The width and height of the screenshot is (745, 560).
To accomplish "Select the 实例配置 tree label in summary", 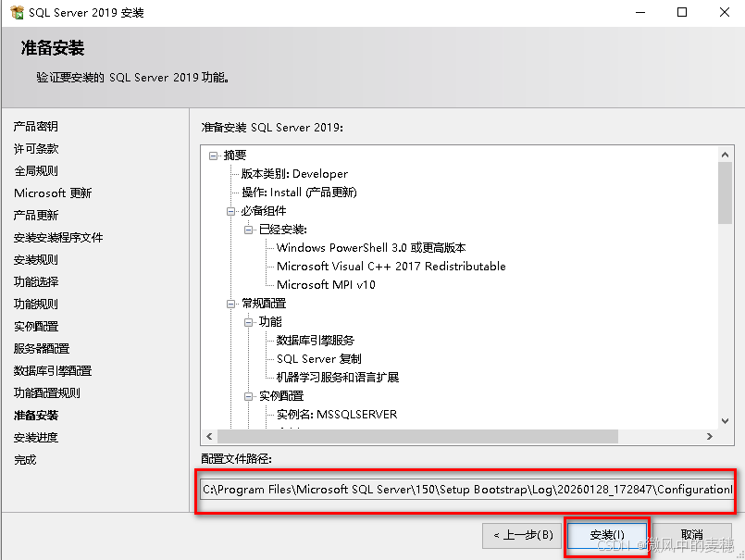I will [x=281, y=396].
